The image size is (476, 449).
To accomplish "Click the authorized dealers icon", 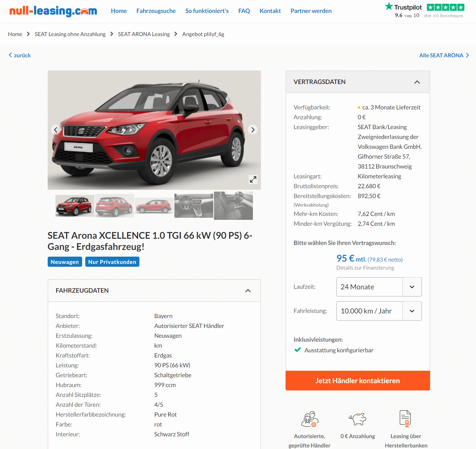I will (x=310, y=419).
